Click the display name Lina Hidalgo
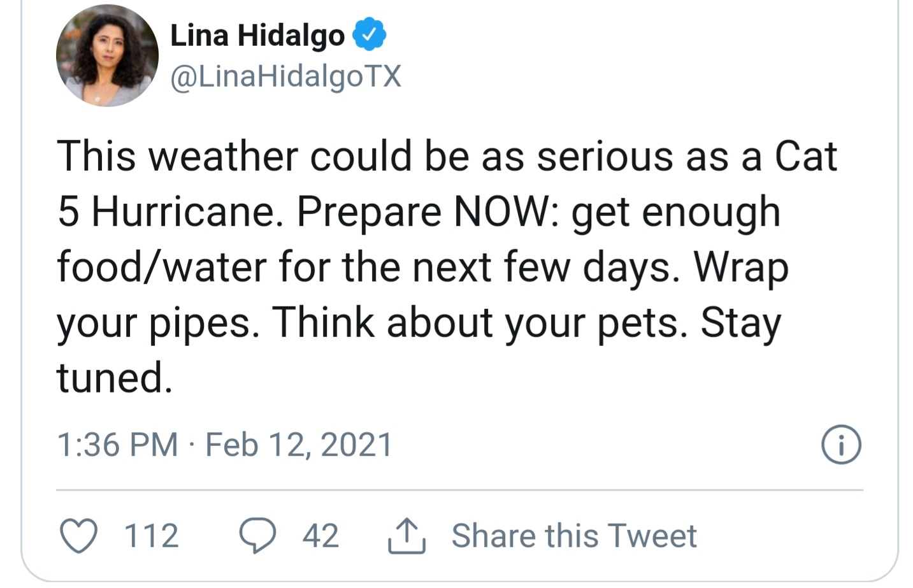The image size is (913, 588). tap(257, 35)
